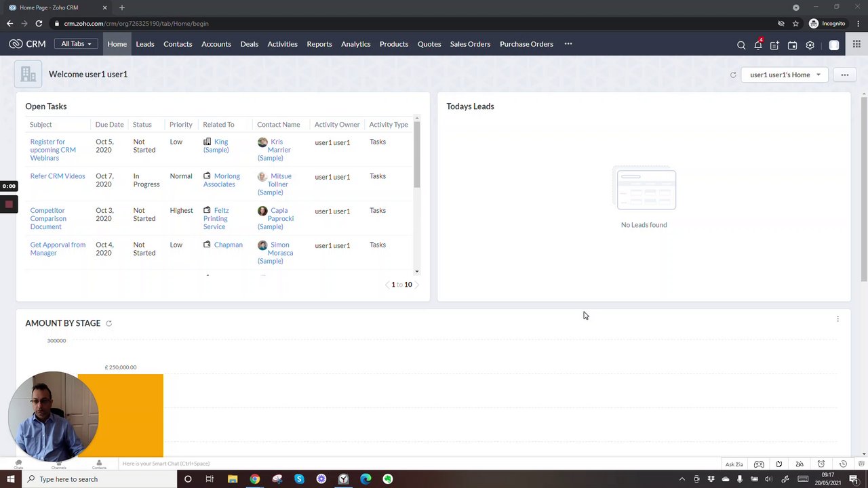The width and height of the screenshot is (868, 488).
Task: Open the calendar icon in header
Action: click(792, 45)
